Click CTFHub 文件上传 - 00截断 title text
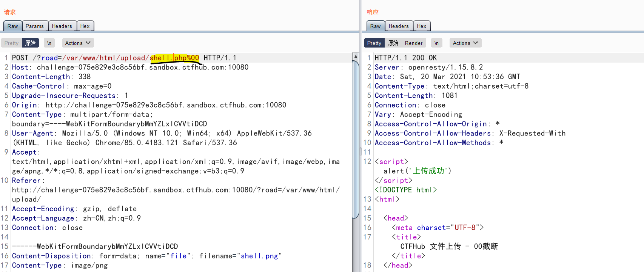 (x=449, y=246)
